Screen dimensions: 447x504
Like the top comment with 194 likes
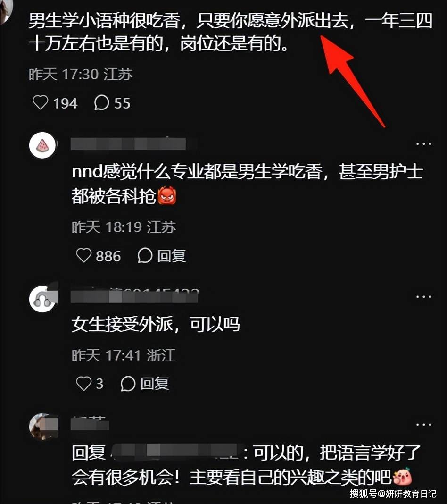click(55, 103)
